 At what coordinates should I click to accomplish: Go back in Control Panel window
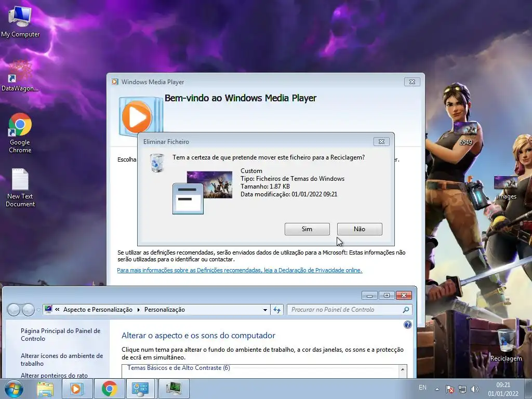(x=14, y=310)
